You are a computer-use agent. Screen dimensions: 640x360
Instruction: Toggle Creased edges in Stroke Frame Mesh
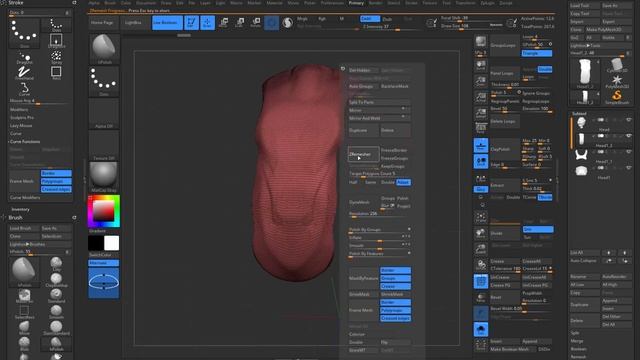click(56, 189)
